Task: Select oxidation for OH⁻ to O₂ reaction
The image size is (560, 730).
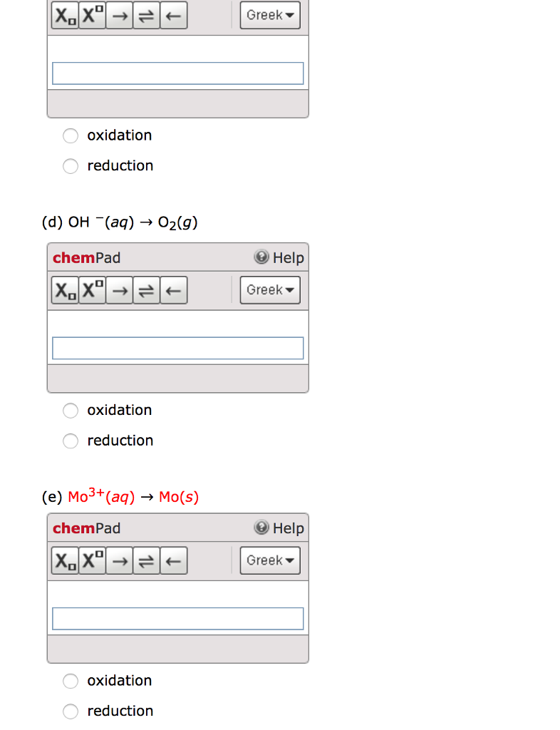Action: pyautogui.click(x=71, y=411)
